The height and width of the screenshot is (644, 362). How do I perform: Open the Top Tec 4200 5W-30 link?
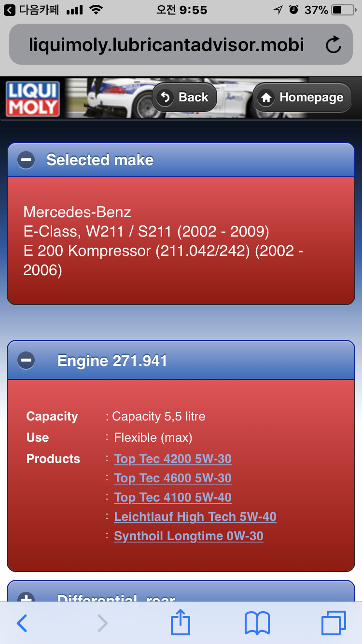coord(173,459)
